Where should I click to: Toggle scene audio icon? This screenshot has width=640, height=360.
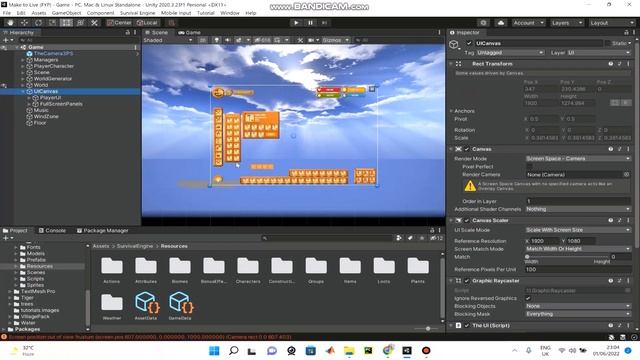pos(227,40)
